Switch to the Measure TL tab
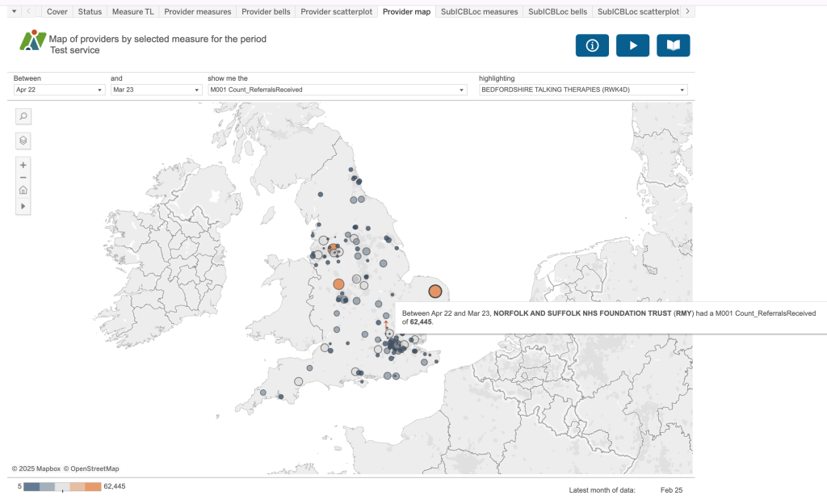Viewport: 827px width, 504px height. click(x=133, y=12)
